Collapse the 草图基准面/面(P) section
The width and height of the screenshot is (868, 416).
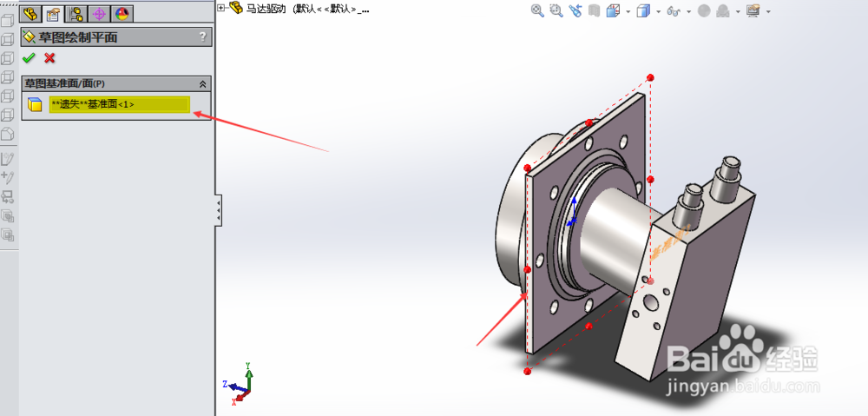[202, 83]
